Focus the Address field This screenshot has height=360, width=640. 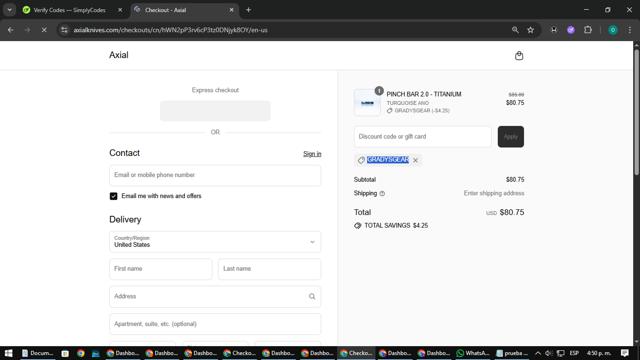click(x=215, y=297)
